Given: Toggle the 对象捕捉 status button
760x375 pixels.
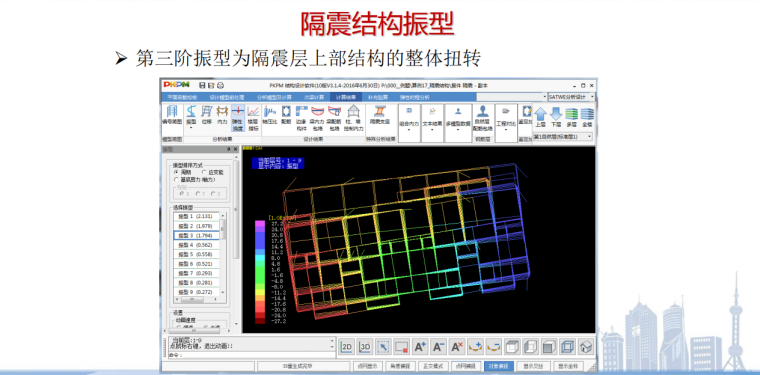Looking at the screenshot, I should [499, 366].
